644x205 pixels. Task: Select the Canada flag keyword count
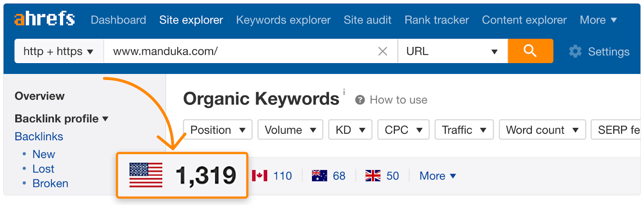click(x=272, y=176)
